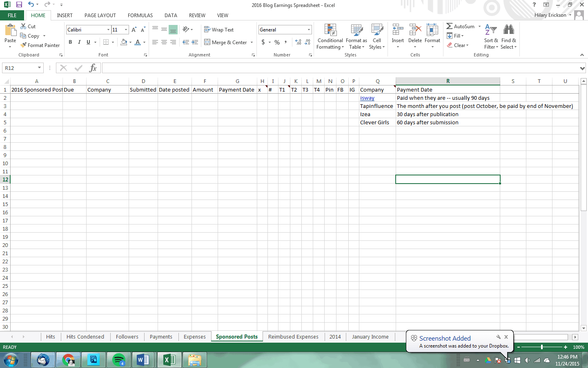Click the zoom slider handle
588x368 pixels.
coord(542,347)
